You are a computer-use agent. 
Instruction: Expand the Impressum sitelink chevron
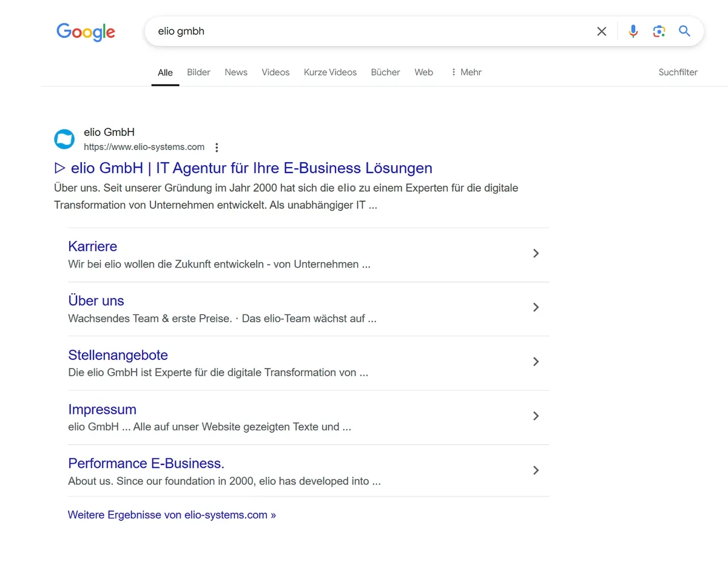tap(536, 416)
